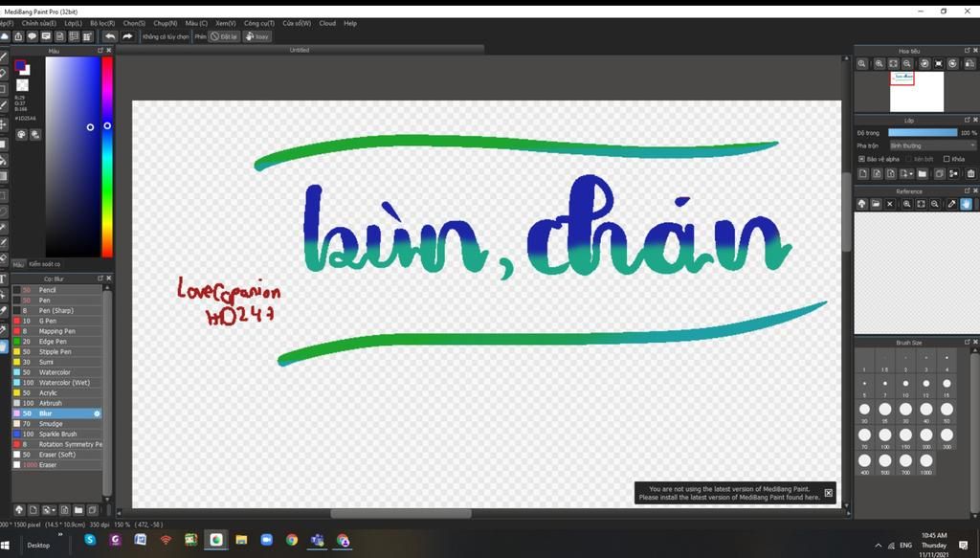Click the Đặt lại reset button
This screenshot has height=558, width=980.
[224, 37]
